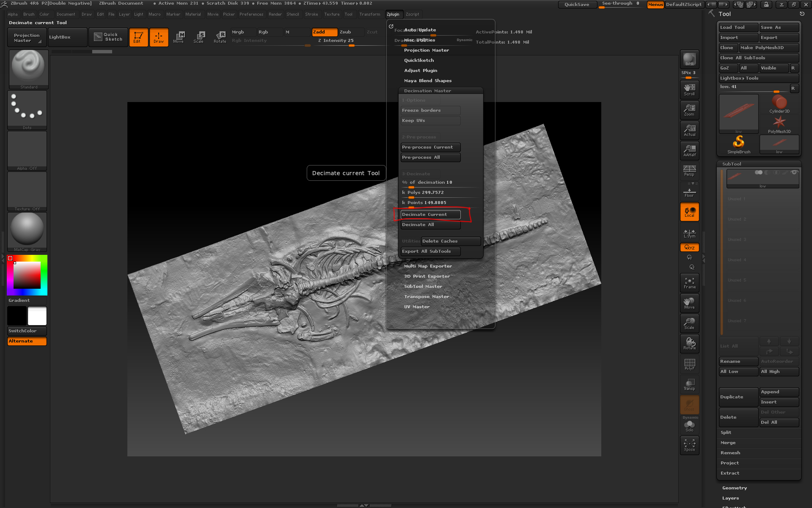This screenshot has width=812, height=508.
Task: Select the Scale transform mode in top shelf
Action: point(199,37)
